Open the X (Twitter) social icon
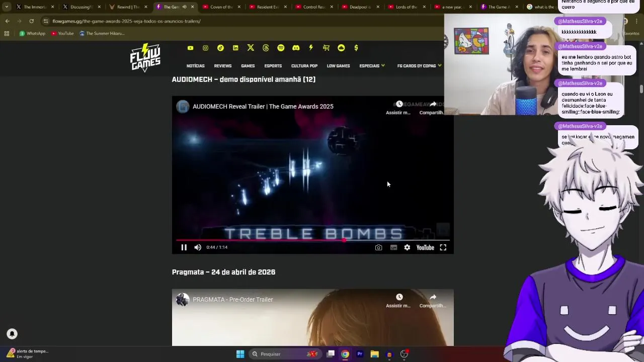644x362 pixels. tap(251, 48)
